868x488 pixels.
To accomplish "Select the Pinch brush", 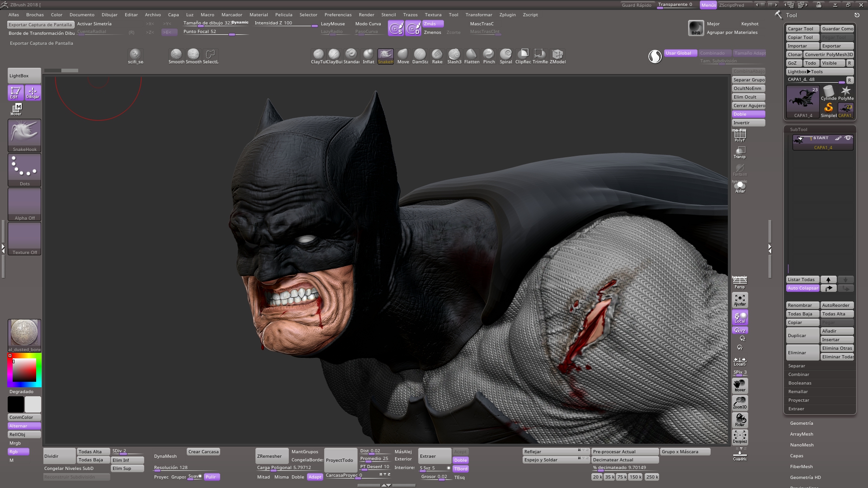I will point(489,56).
